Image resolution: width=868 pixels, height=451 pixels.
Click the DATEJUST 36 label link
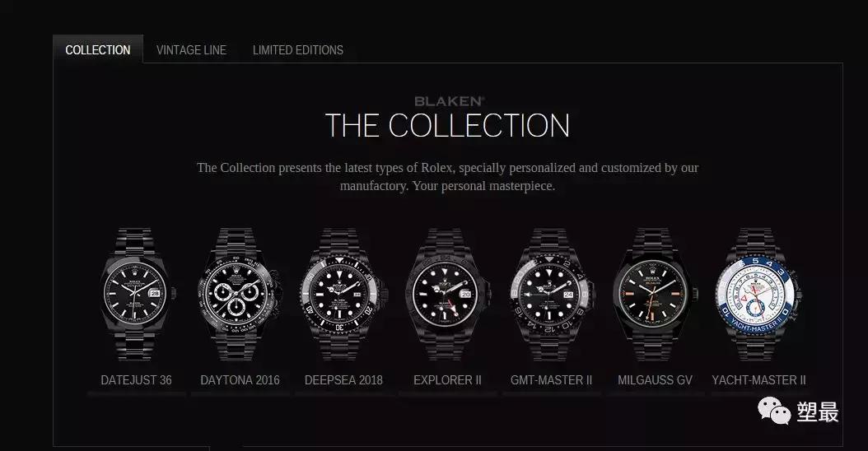[136, 380]
